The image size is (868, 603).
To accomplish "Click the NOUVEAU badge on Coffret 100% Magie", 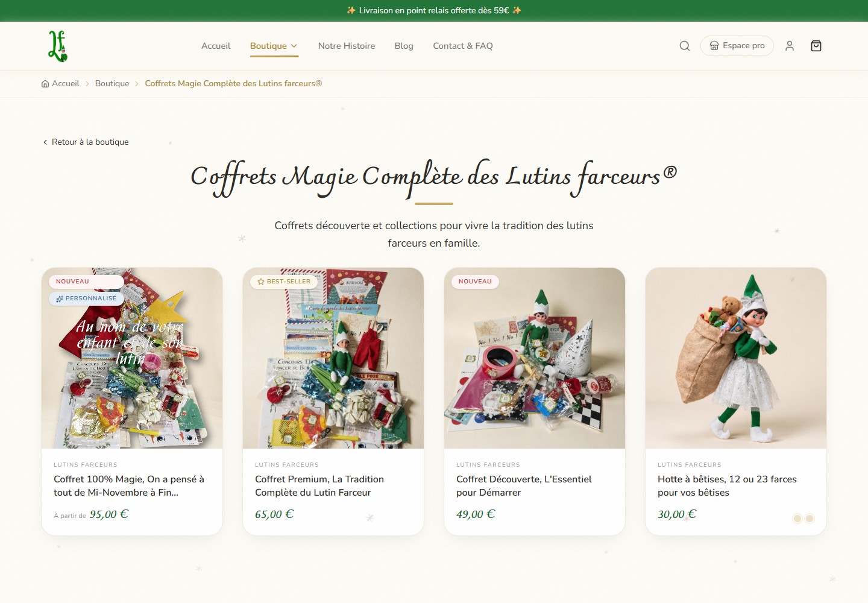I will 86,282.
